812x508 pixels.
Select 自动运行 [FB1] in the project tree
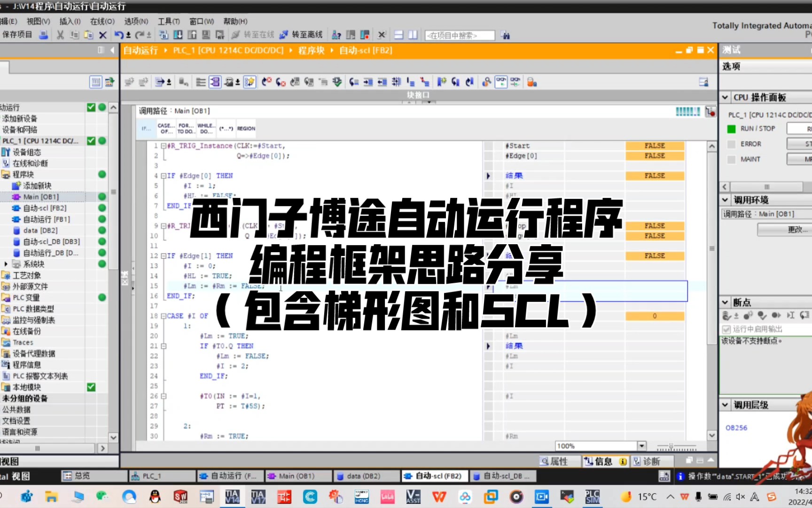tap(46, 219)
